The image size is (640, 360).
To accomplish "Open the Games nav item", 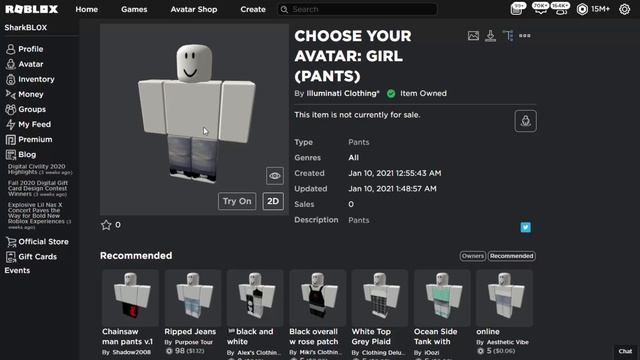I will [134, 9].
